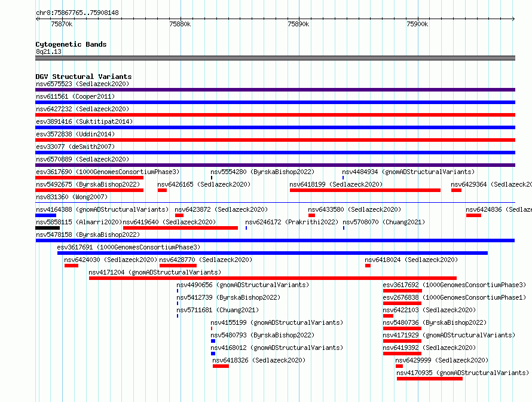The image size is (532, 402).
Task: Open esv3572838 (Uddin2014) variant entry
Action: [x=75, y=134]
